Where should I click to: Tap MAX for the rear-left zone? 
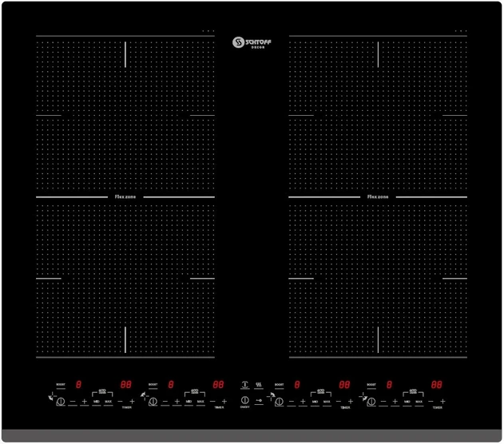pos(200,402)
